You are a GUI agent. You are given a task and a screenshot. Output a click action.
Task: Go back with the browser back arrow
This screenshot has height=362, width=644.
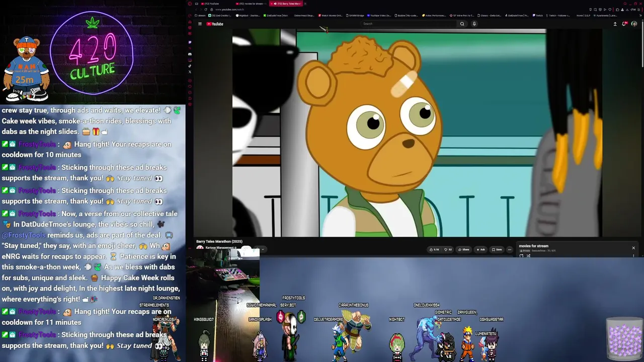(196, 10)
